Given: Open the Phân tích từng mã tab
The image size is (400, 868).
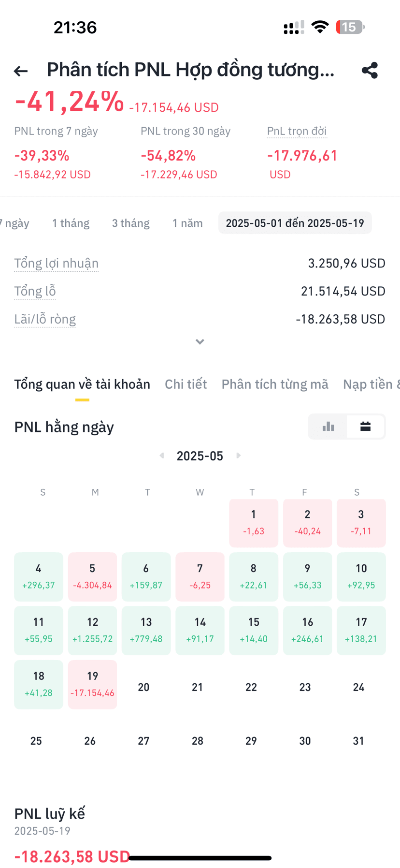Looking at the screenshot, I should (275, 384).
